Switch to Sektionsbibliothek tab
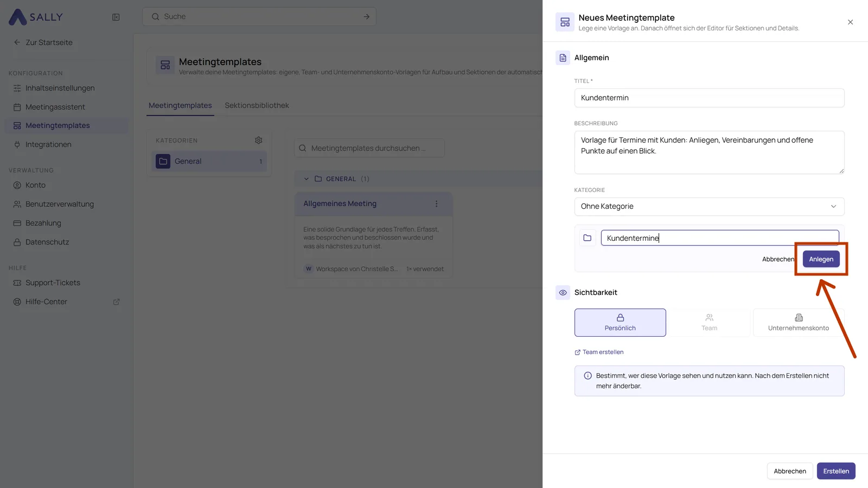The width and height of the screenshot is (868, 488). tap(257, 105)
